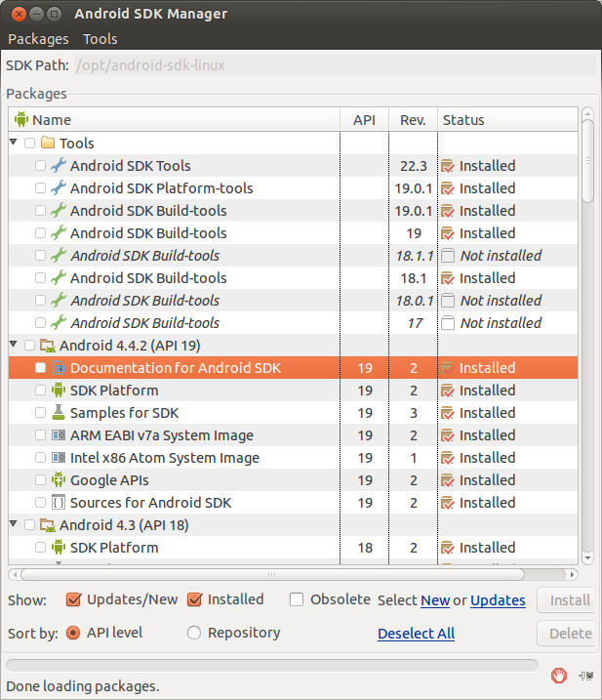The width and height of the screenshot is (602, 700).
Task: Click the Documentation for Android SDK icon
Action: pos(59,368)
